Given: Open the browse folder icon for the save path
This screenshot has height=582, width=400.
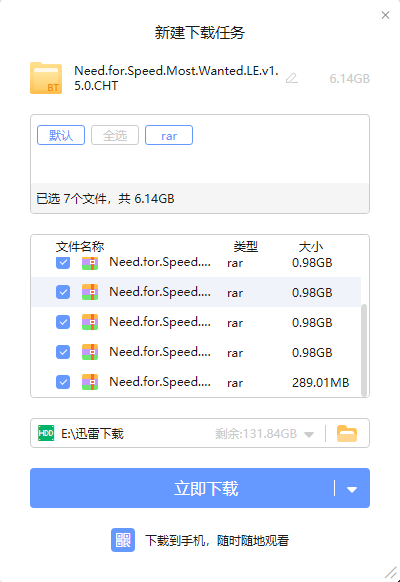Looking at the screenshot, I should point(347,434).
